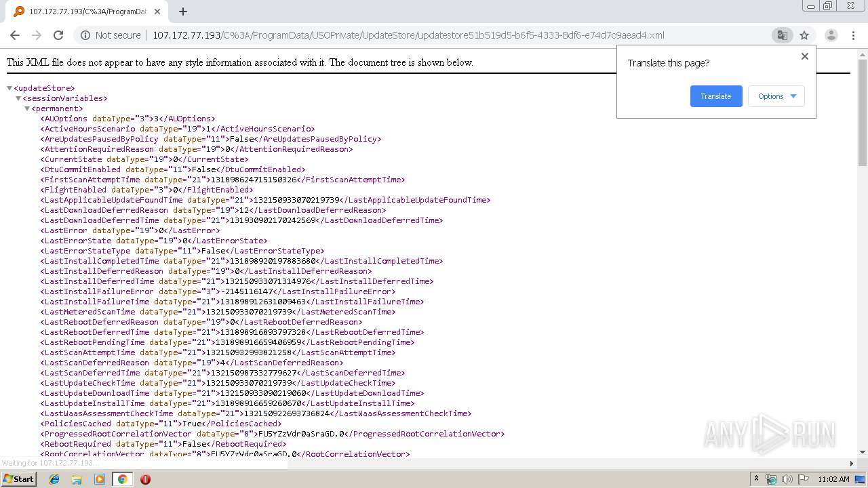The width and height of the screenshot is (868, 488).
Task: Open Windows Explorer folder in taskbar
Action: tap(77, 479)
